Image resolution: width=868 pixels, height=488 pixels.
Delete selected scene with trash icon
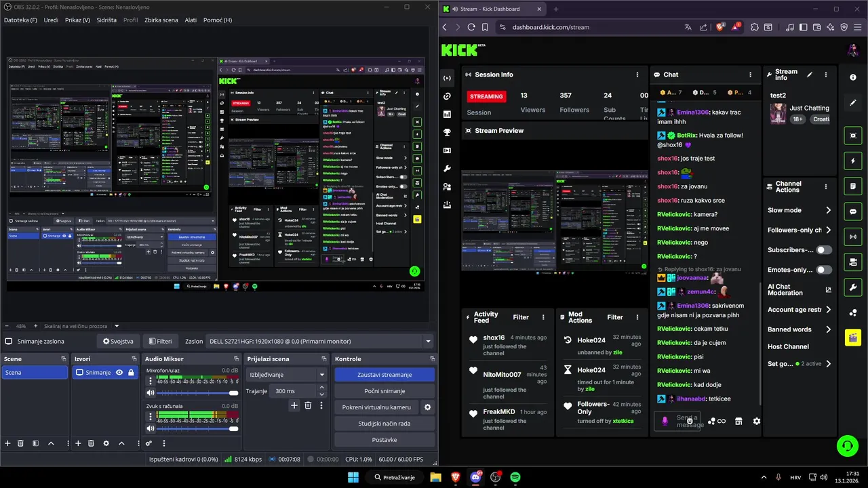point(20,443)
